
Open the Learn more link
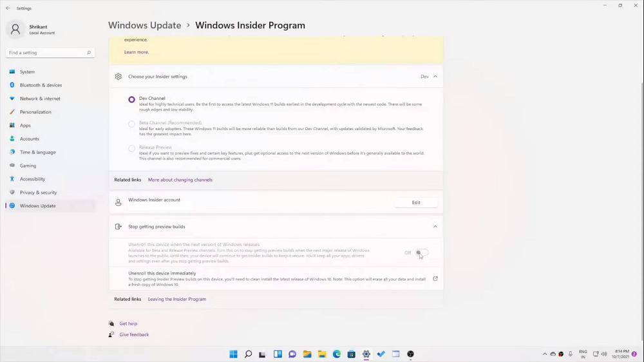coord(137,52)
